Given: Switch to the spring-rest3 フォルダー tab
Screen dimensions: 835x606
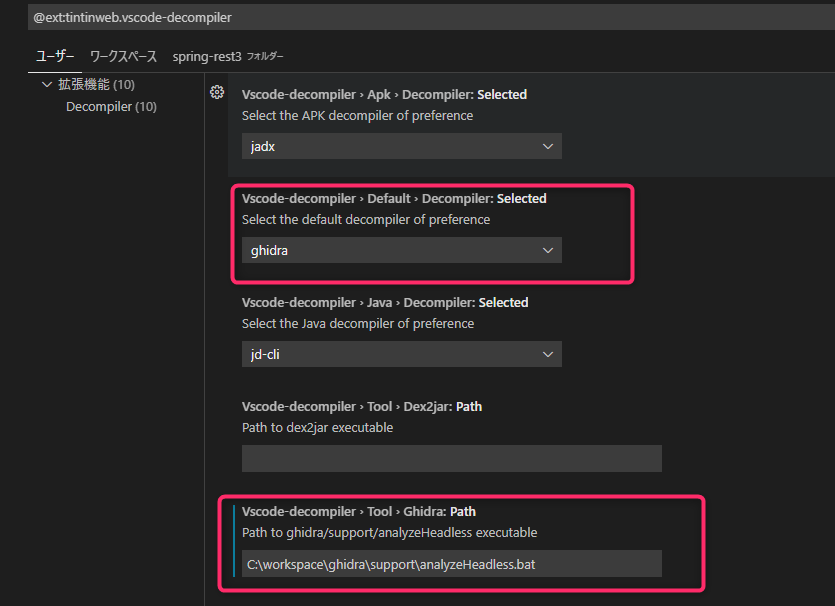Looking at the screenshot, I should point(228,56).
